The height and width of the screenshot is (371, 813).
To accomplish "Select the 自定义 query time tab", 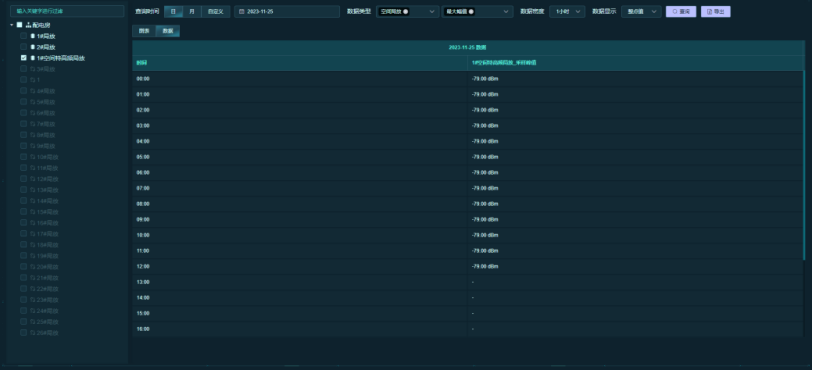I will point(215,11).
